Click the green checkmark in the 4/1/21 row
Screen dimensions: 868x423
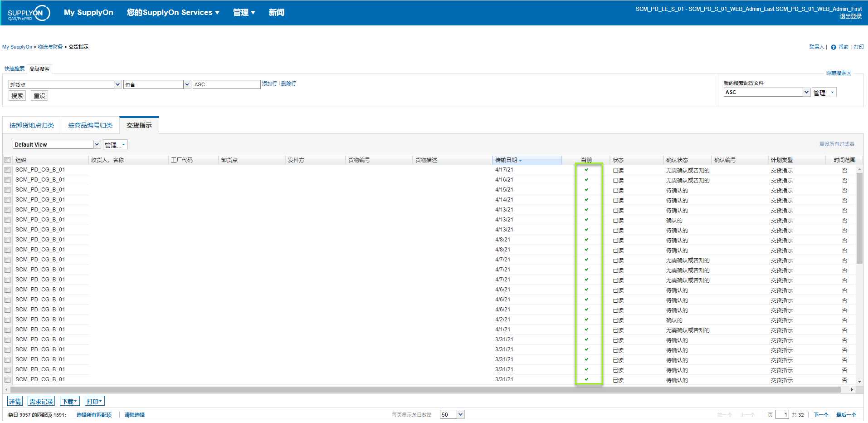pyautogui.click(x=586, y=330)
